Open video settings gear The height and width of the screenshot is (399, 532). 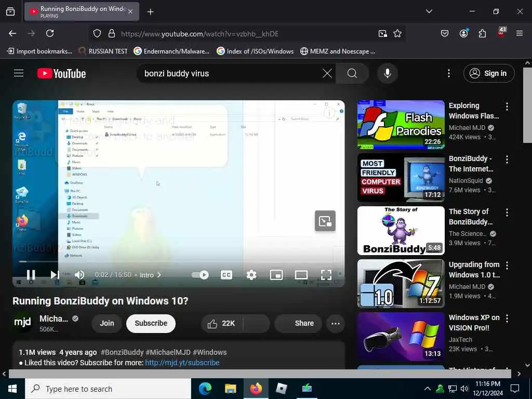click(x=251, y=275)
